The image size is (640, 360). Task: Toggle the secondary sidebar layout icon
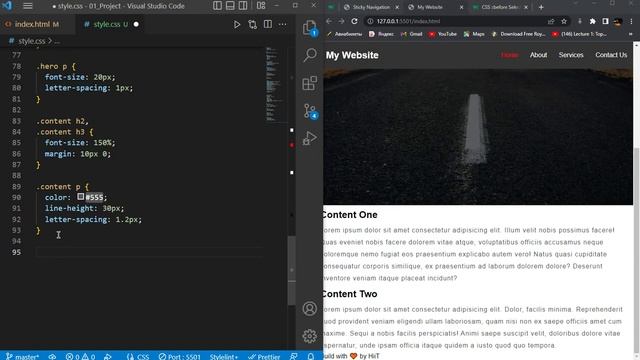tap(243, 6)
